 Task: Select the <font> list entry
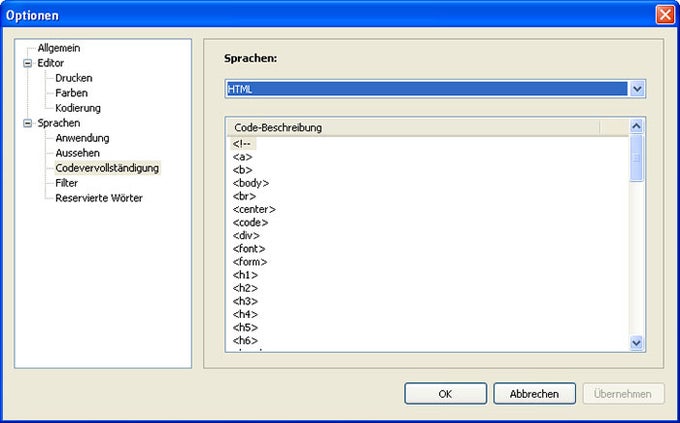[x=249, y=249]
